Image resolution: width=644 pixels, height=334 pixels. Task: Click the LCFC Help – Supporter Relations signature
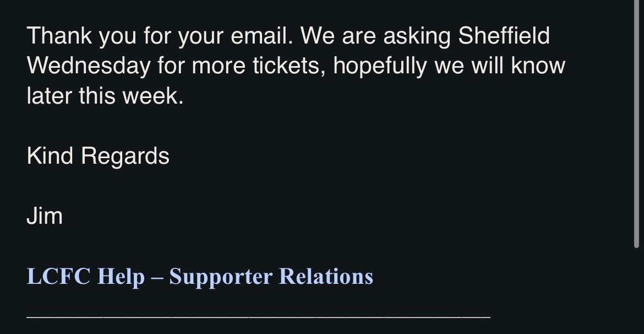coord(200,277)
